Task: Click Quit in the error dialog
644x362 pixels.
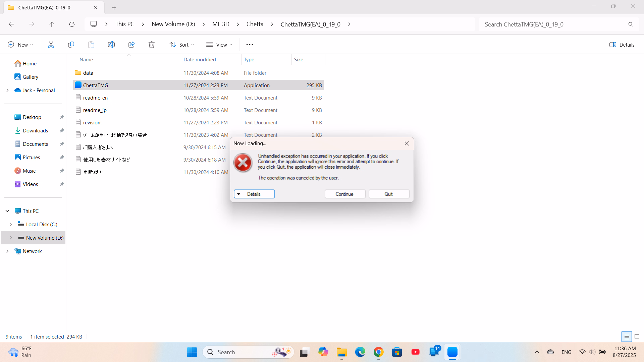Action: (x=389, y=194)
